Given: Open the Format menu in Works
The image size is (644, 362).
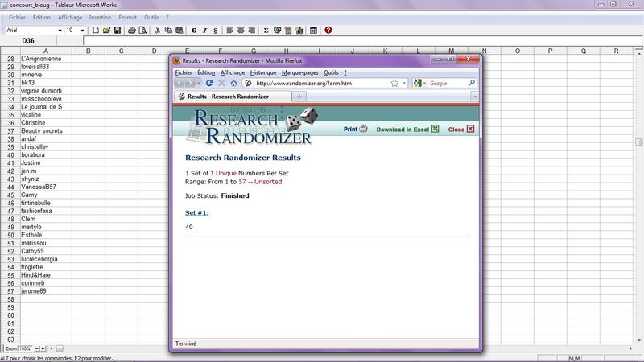Looking at the screenshot, I should 127,17.
